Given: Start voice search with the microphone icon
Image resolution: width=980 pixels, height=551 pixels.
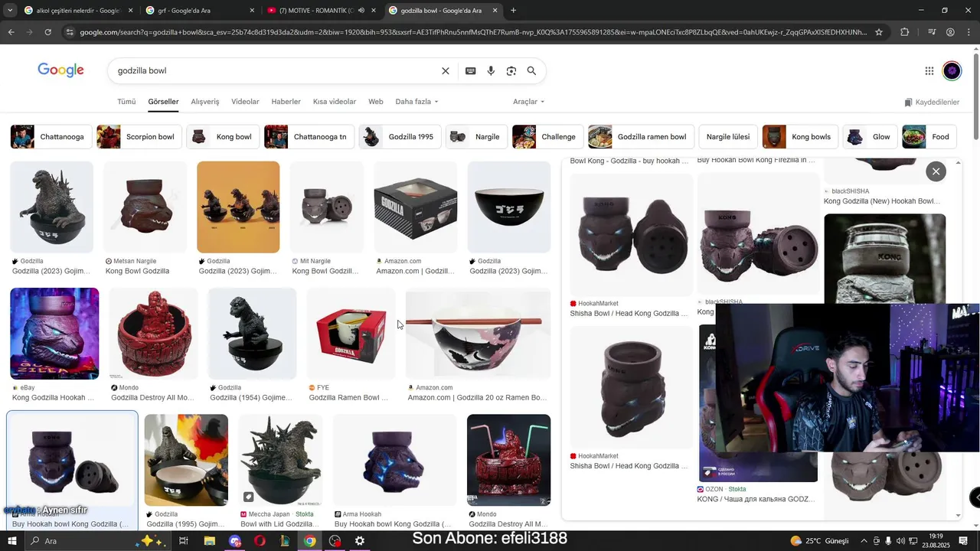Looking at the screenshot, I should [491, 71].
